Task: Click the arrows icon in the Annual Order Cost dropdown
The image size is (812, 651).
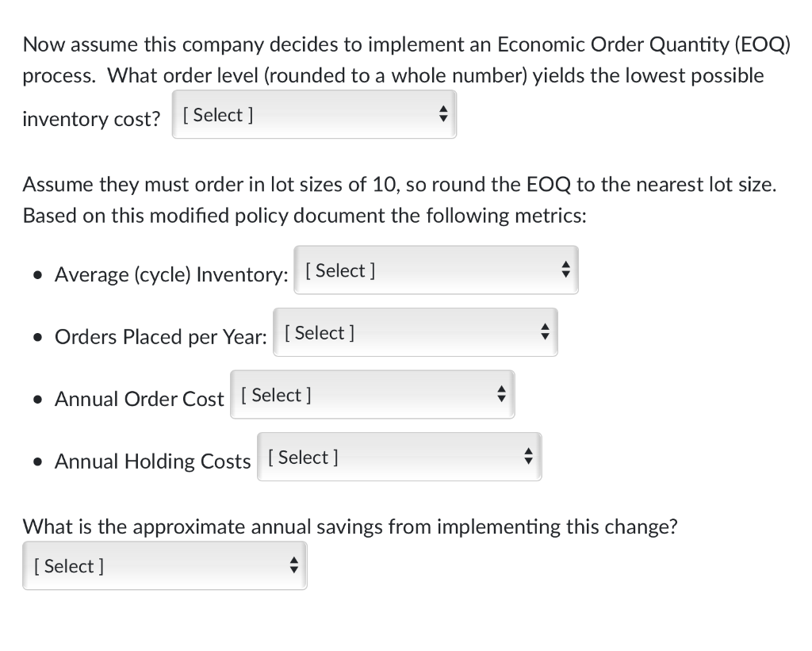Action: [x=502, y=395]
